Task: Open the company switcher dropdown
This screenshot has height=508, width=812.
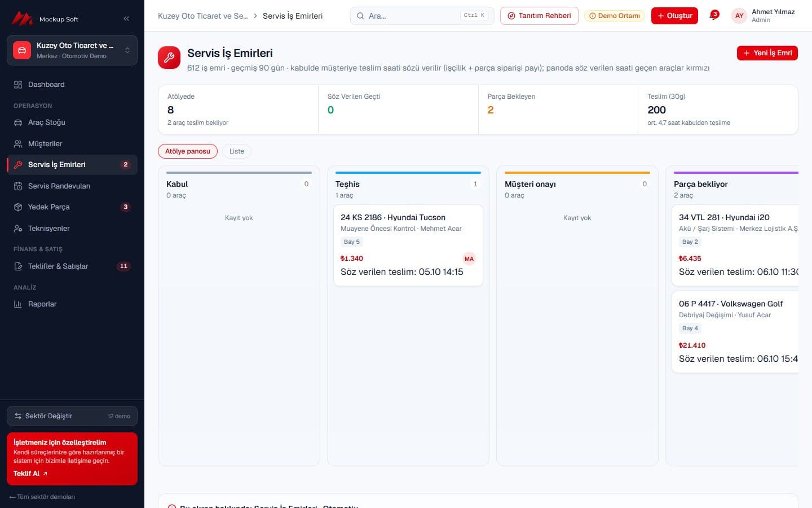Action: [72, 50]
